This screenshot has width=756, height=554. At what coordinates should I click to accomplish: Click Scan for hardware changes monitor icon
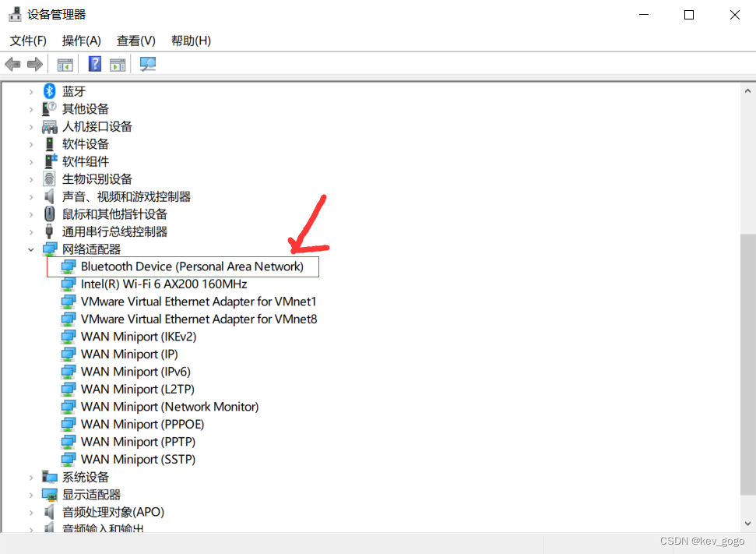pos(147,64)
